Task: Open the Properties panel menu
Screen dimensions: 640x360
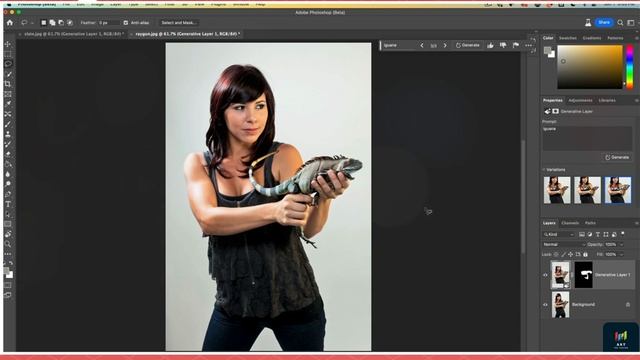Action: click(636, 100)
